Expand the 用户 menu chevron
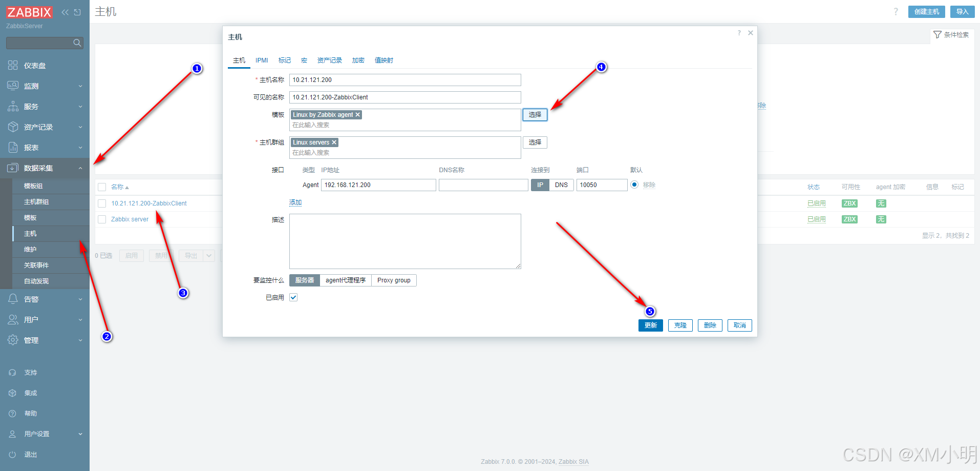 pos(80,320)
